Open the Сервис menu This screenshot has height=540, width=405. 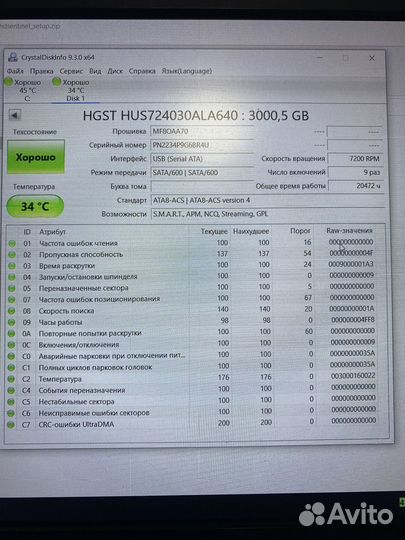(71, 71)
